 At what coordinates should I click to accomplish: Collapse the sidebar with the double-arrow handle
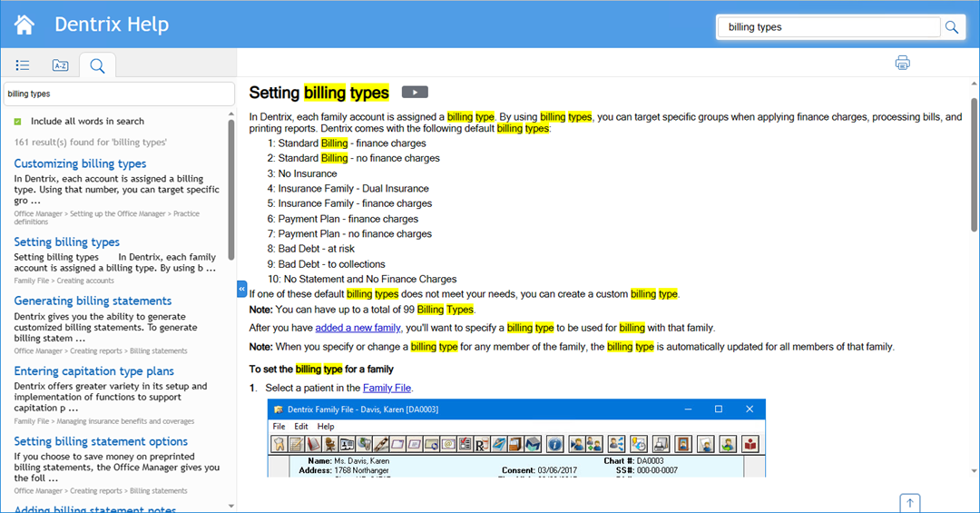tap(242, 289)
